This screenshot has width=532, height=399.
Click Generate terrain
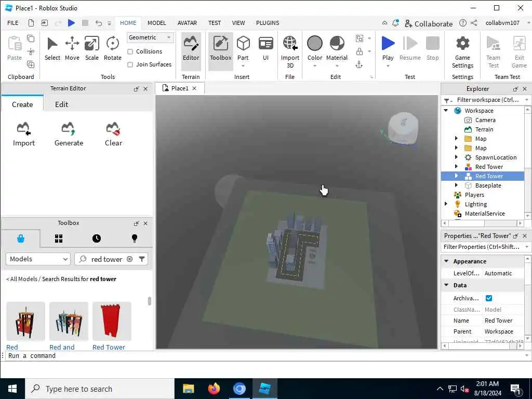click(69, 135)
